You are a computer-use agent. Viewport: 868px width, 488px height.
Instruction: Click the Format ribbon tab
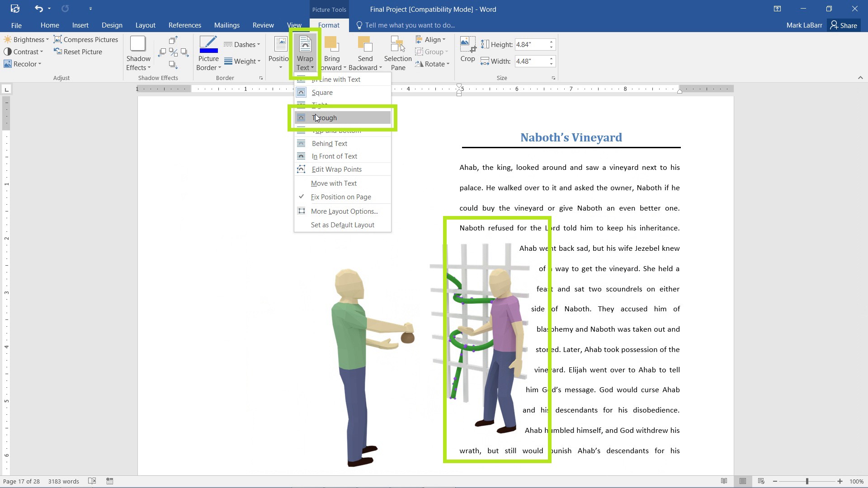pos(330,25)
